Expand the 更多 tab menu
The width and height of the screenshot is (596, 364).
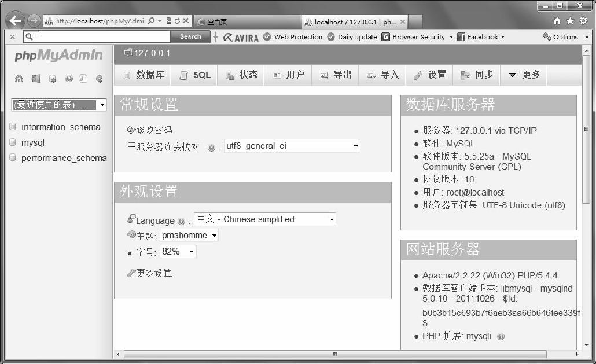pyautogui.click(x=524, y=75)
